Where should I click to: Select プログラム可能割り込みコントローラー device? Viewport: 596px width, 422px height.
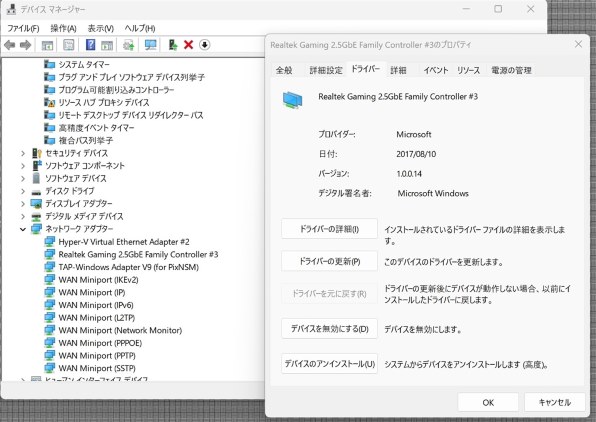click(x=116, y=90)
